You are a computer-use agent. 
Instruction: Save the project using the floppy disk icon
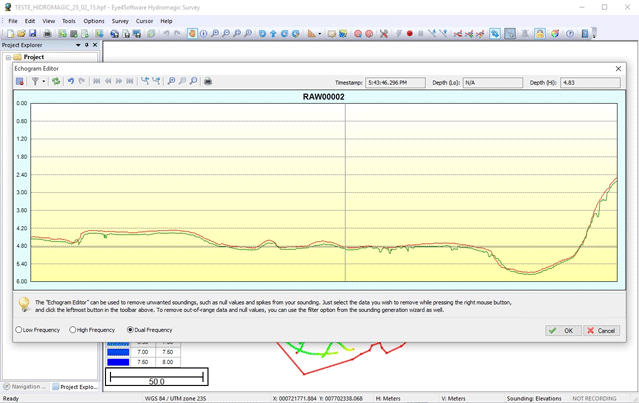(33, 34)
